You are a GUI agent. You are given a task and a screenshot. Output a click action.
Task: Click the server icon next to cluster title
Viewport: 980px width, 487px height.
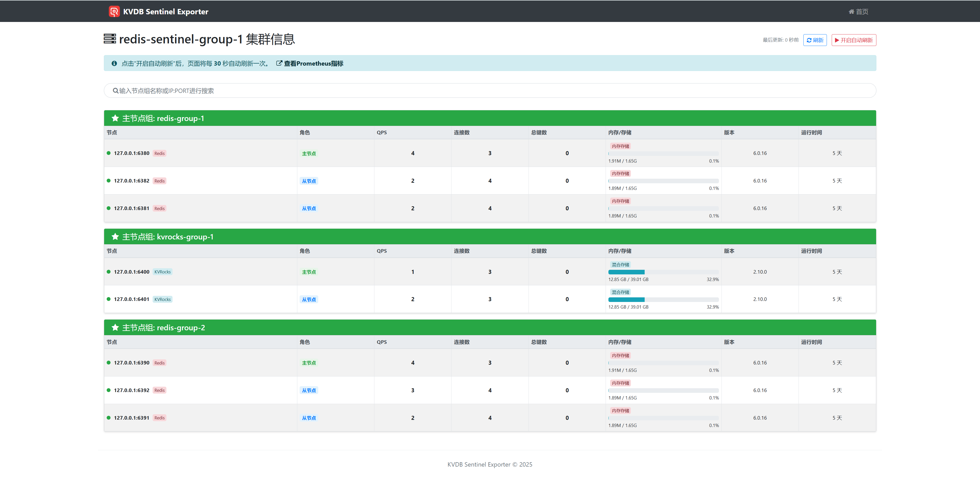click(109, 39)
